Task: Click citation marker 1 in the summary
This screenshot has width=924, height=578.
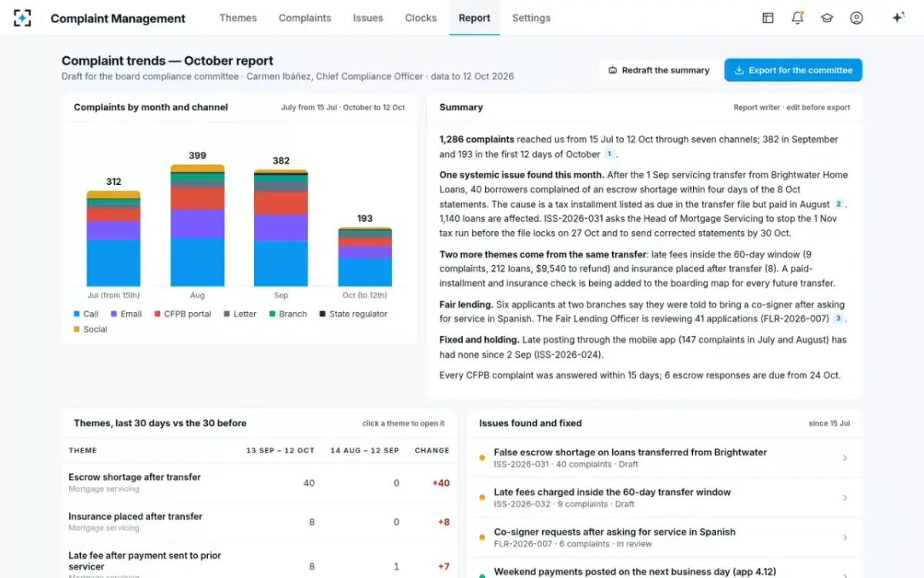Action: (609, 154)
